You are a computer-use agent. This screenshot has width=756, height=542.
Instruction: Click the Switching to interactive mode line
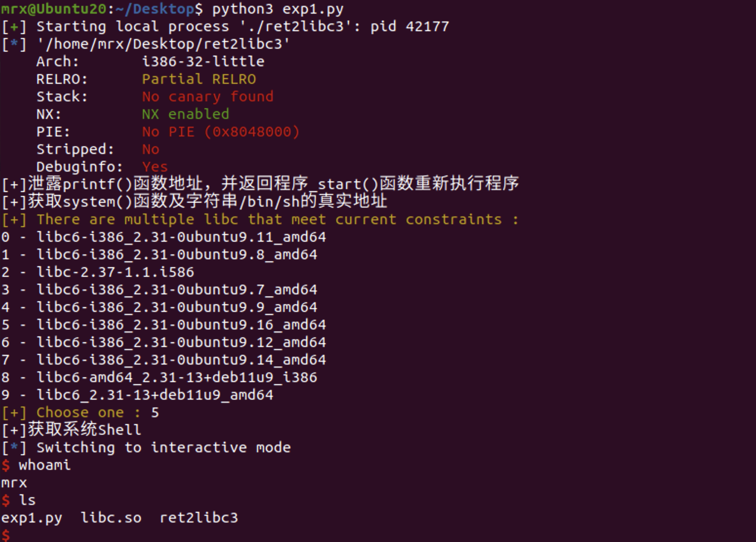146,447
